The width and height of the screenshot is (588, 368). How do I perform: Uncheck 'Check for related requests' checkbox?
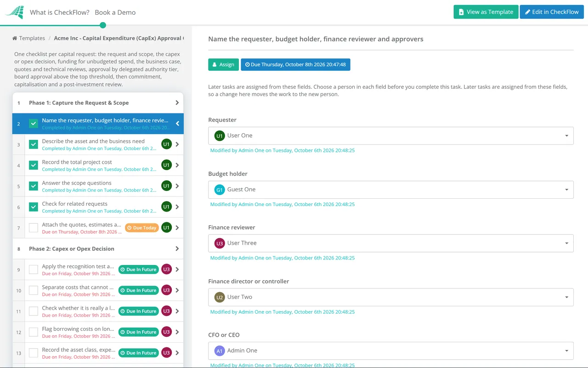[34, 207]
